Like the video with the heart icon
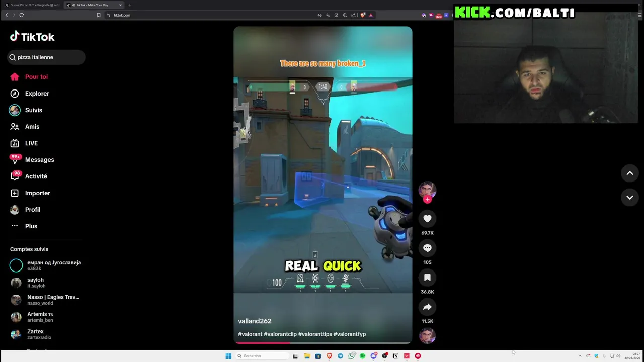This screenshot has width=644, height=362. tap(427, 219)
